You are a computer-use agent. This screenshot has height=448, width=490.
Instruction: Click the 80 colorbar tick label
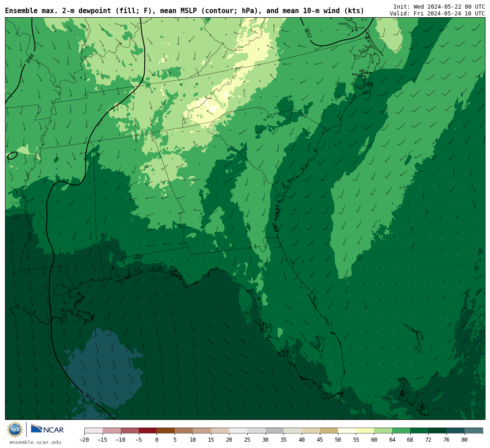pos(465,439)
